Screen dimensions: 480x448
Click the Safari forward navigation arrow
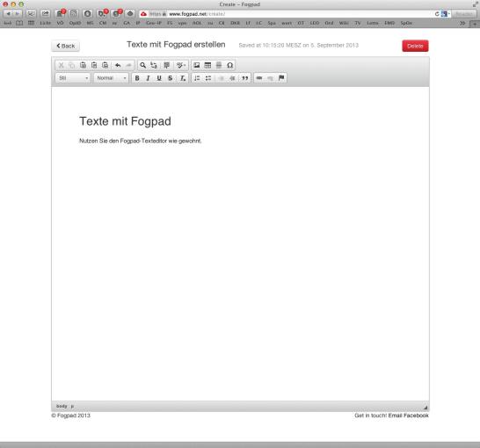click(x=18, y=14)
